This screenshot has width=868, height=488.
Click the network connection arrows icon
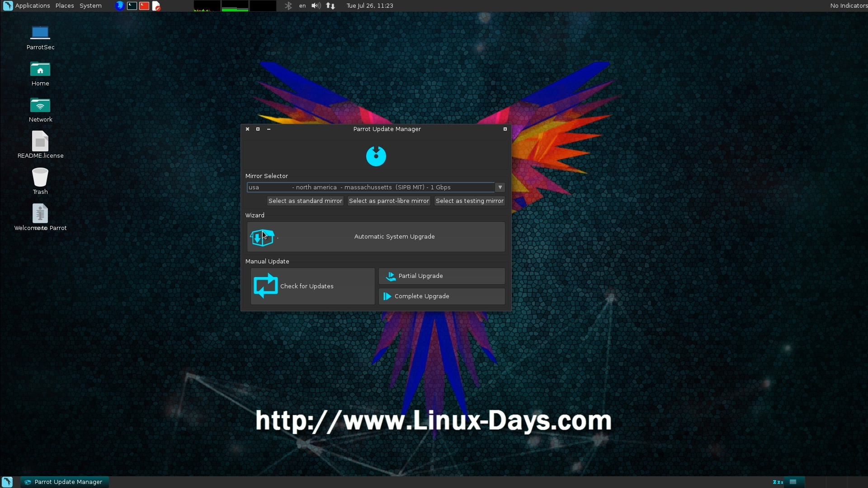click(330, 6)
